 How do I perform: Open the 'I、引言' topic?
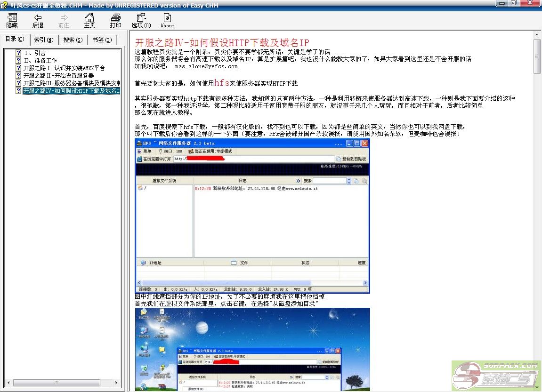[35, 53]
